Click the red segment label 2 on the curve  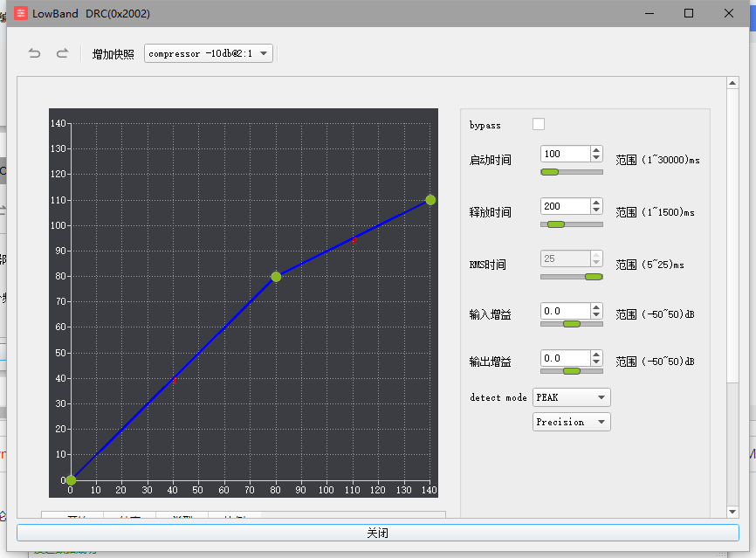[x=354, y=241]
